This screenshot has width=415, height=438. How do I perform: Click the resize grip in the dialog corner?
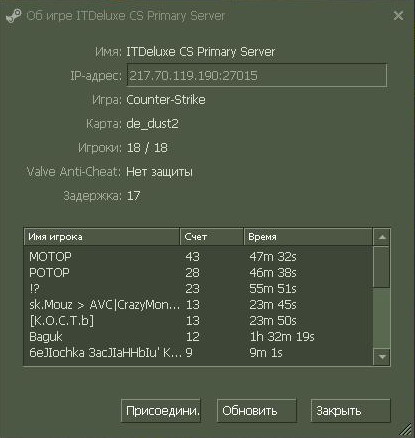[x=406, y=429]
